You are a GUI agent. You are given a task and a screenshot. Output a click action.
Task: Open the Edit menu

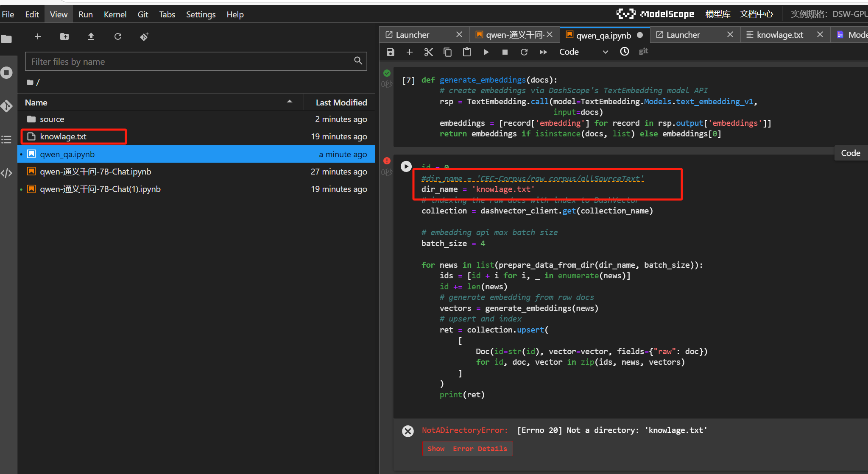[x=32, y=14]
